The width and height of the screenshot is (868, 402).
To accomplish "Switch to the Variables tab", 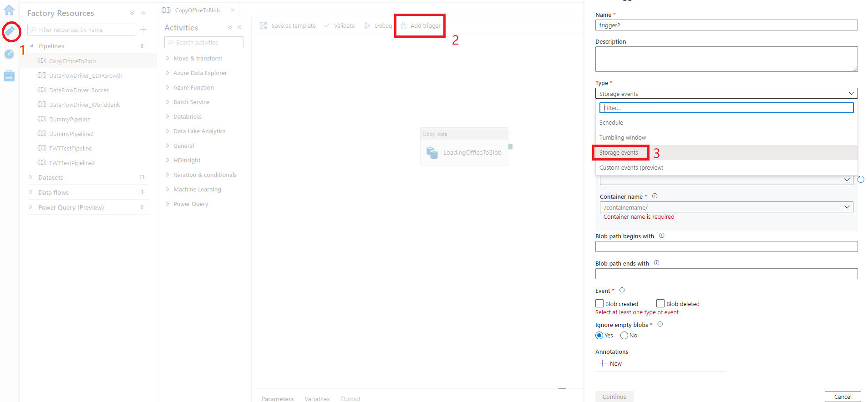I will (x=317, y=399).
